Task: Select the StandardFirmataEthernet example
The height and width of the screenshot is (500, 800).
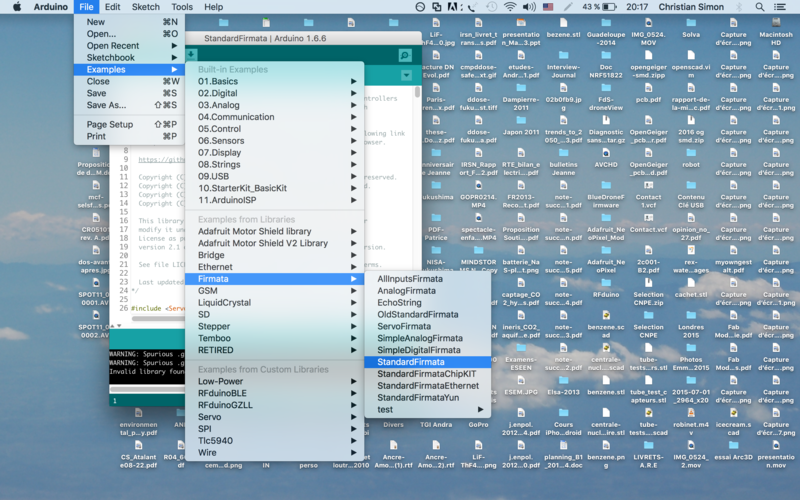Action: (x=428, y=385)
